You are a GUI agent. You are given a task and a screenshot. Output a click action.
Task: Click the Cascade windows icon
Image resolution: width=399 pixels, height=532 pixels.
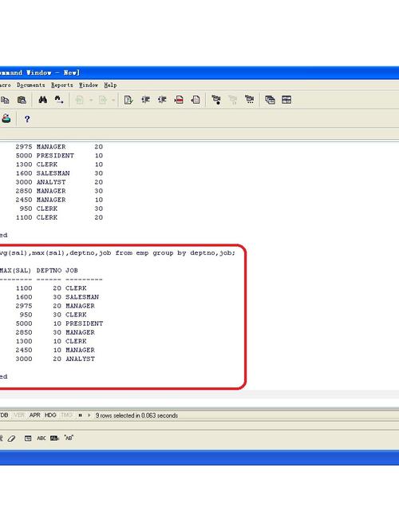click(270, 100)
